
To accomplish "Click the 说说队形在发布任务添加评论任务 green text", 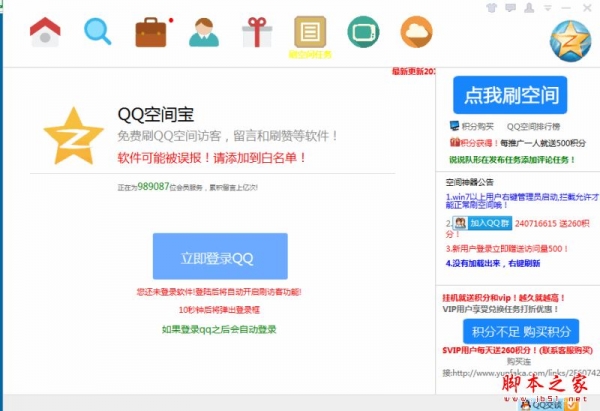I will [x=512, y=160].
